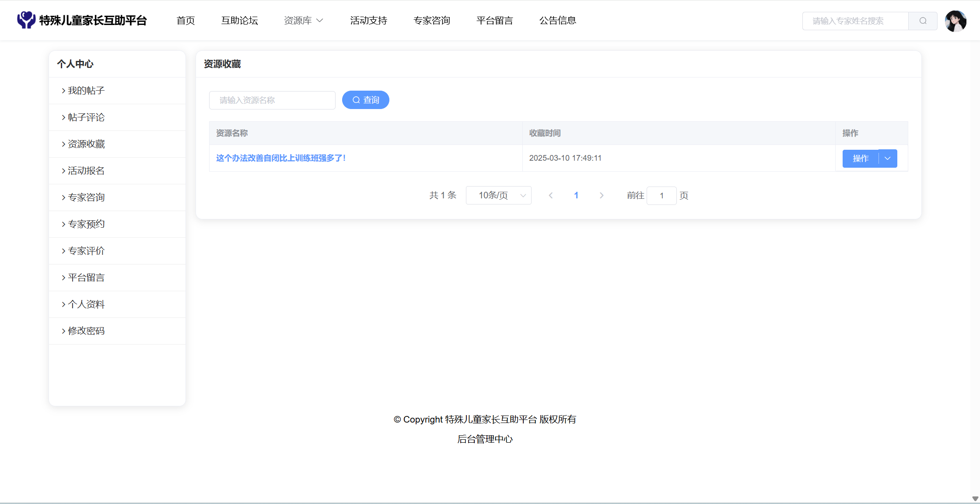The image size is (980, 504).
Task: Open 互助论坛 in the top navigation
Action: pos(239,21)
